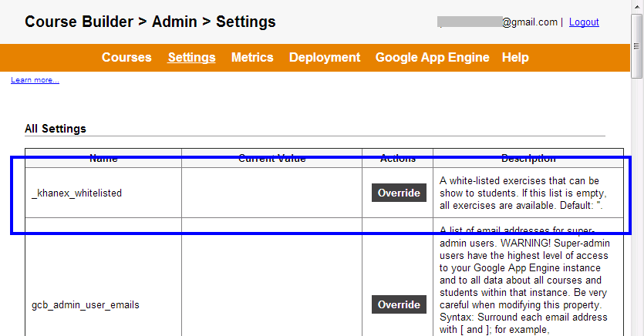The height and width of the screenshot is (336, 644).
Task: Open Google App Engine menu item
Action: pos(432,58)
